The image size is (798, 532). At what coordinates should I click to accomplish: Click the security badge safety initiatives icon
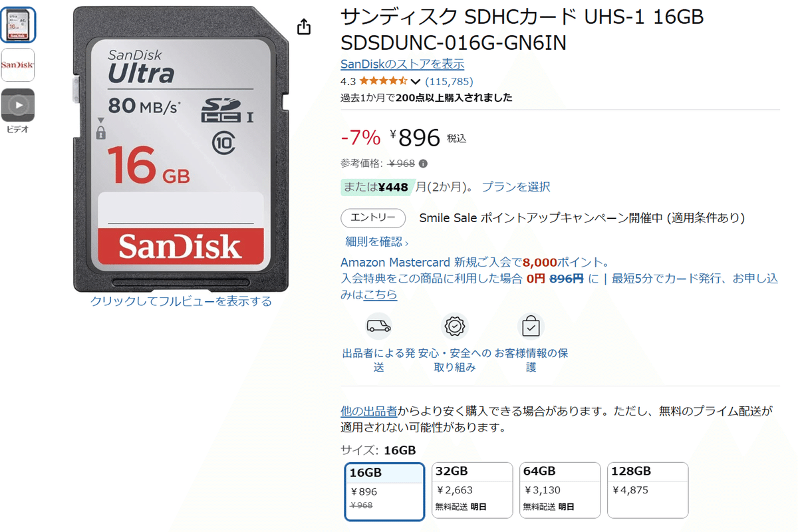tap(455, 327)
